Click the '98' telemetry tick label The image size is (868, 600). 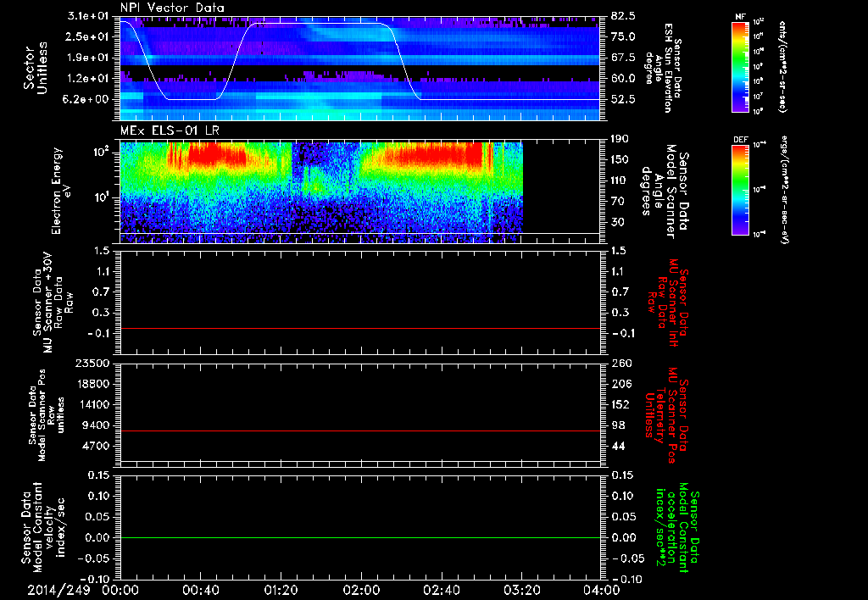(618, 425)
